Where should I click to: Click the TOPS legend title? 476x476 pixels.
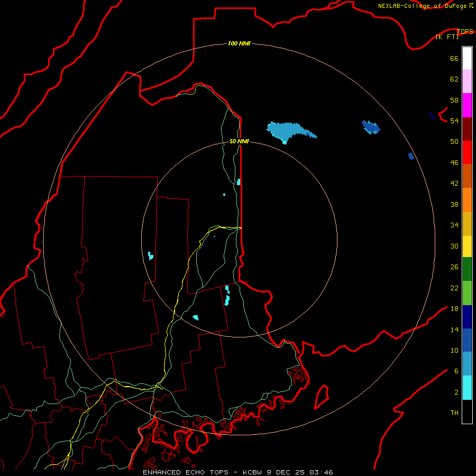(465, 32)
